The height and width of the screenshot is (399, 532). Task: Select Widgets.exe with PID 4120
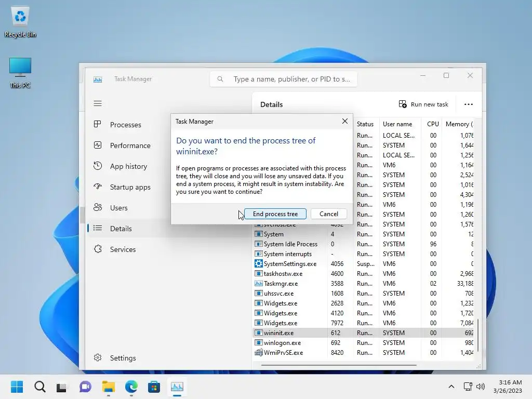point(364,313)
